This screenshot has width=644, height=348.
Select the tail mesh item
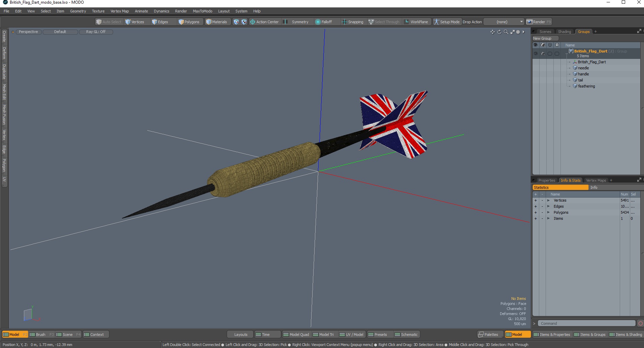(580, 80)
